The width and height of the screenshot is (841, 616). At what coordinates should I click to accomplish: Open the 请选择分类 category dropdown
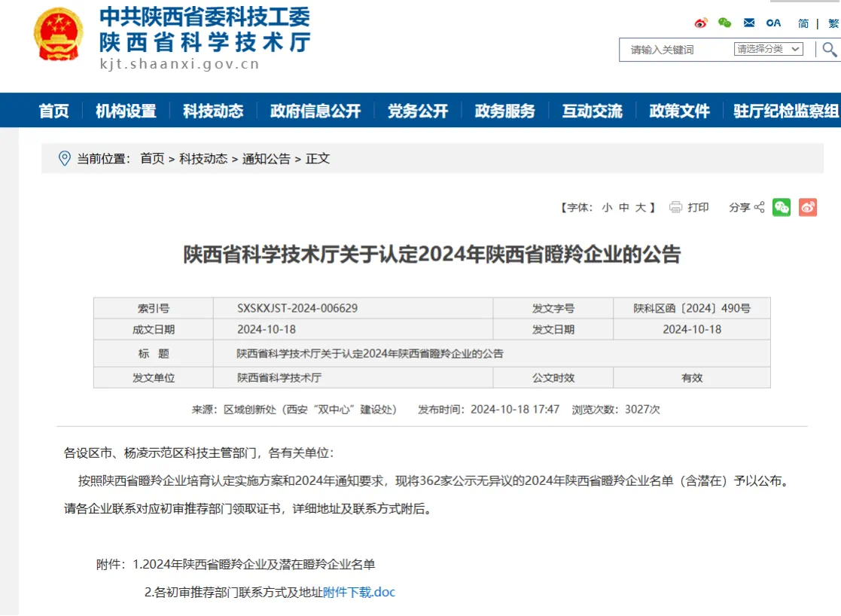pos(768,50)
